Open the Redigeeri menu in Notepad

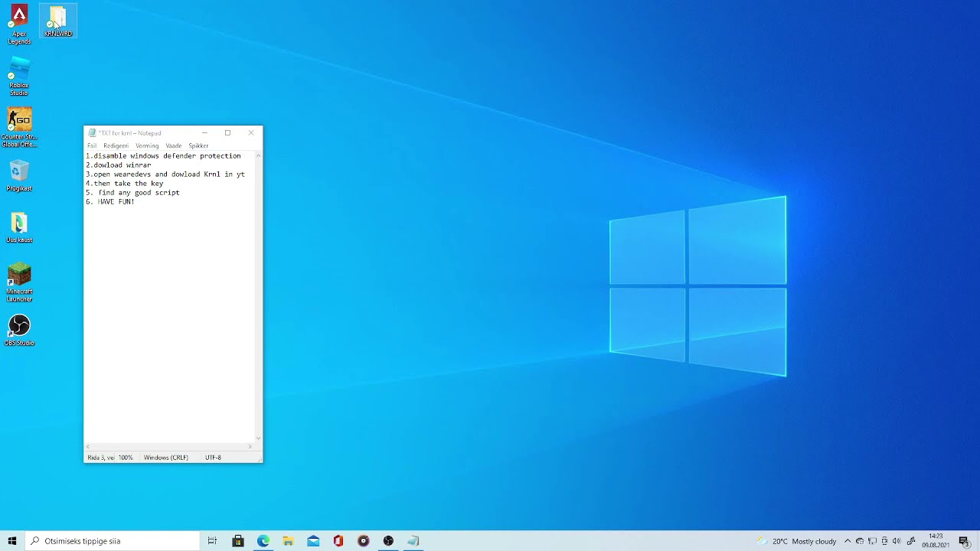(116, 145)
